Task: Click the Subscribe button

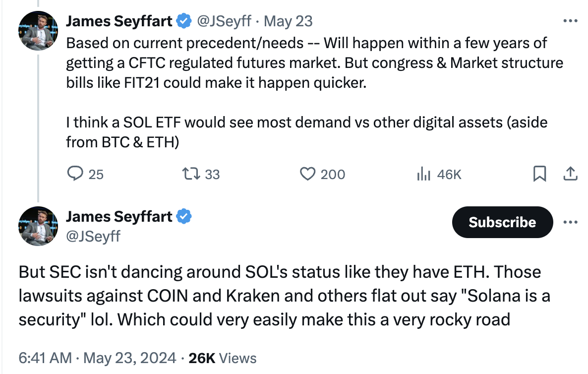Action: [502, 222]
